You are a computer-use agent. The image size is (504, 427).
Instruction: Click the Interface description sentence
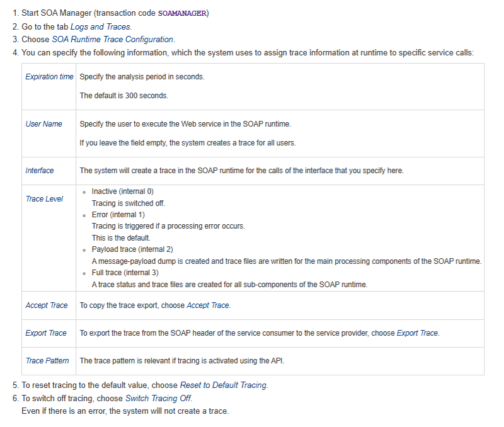[241, 171]
